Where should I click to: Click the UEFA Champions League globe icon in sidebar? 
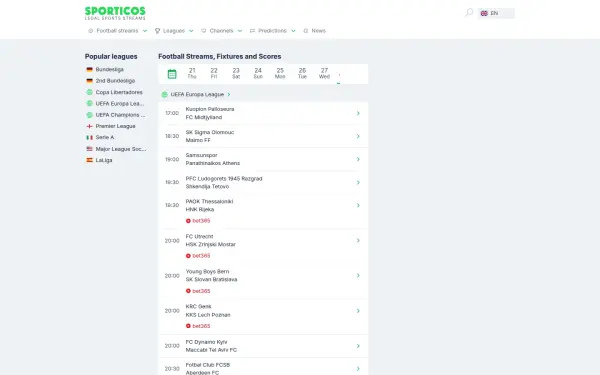(x=90, y=115)
